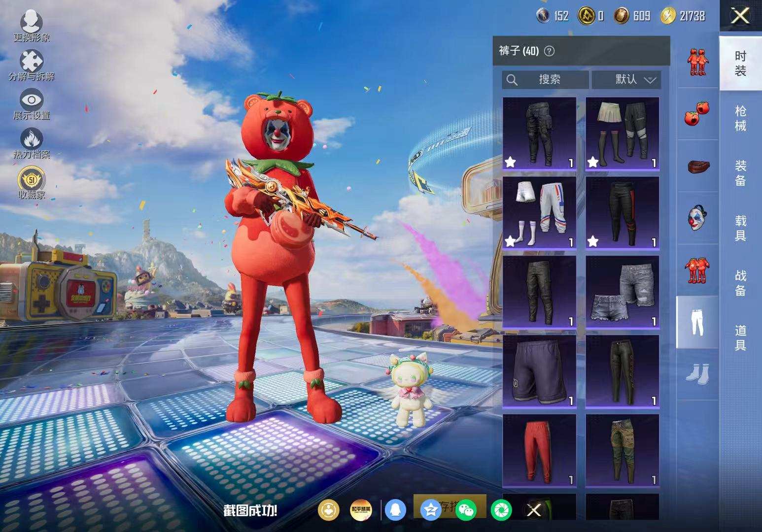Select the olive camouflage cargo pants
The width and height of the screenshot is (762, 532).
[x=623, y=451]
